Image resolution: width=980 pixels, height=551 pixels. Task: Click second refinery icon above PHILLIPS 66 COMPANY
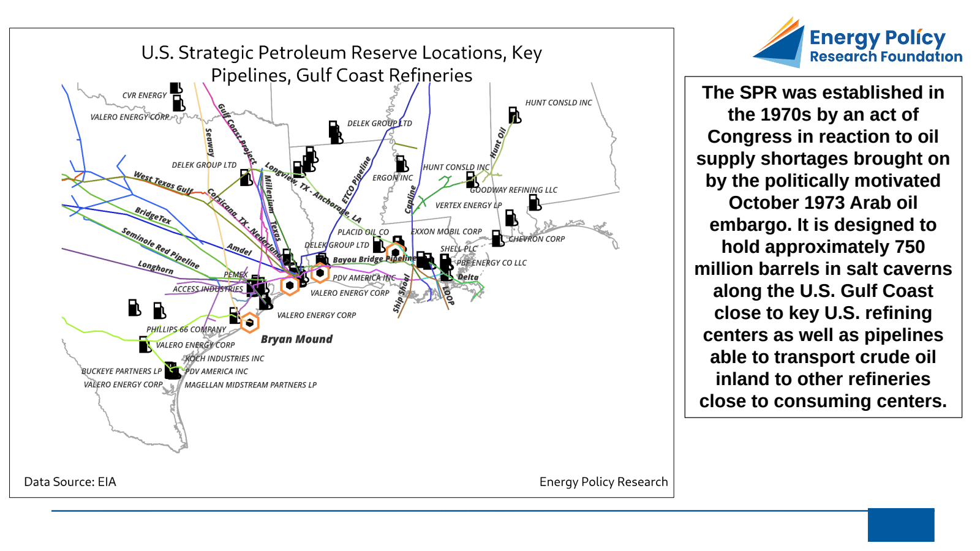[159, 310]
